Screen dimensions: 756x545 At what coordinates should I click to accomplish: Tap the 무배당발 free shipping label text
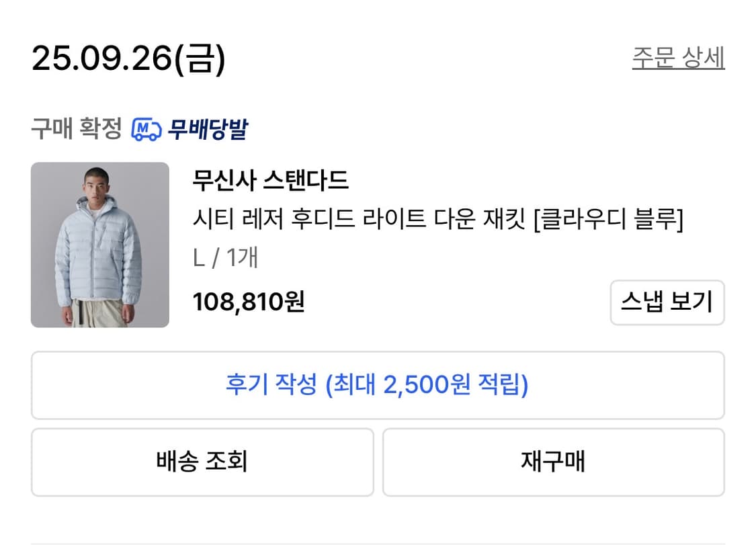pyautogui.click(x=208, y=128)
